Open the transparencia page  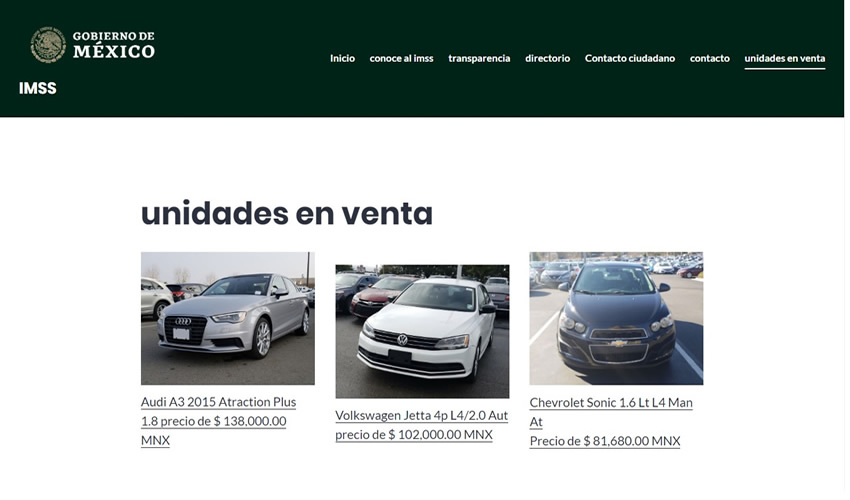479,58
